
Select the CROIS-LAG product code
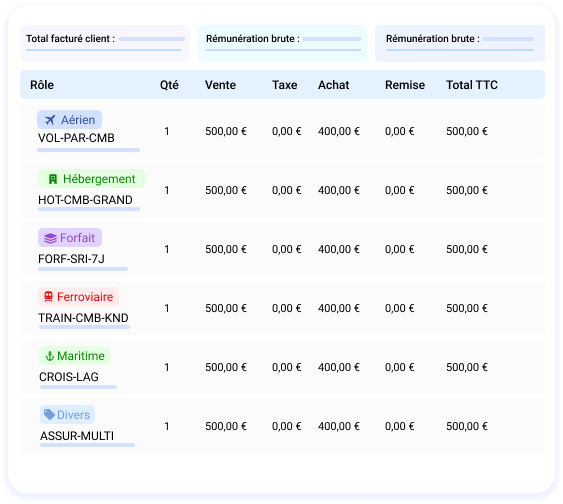[x=69, y=377]
